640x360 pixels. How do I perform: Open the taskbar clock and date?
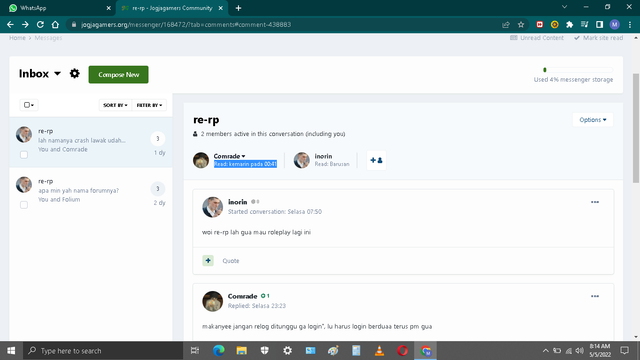600,351
